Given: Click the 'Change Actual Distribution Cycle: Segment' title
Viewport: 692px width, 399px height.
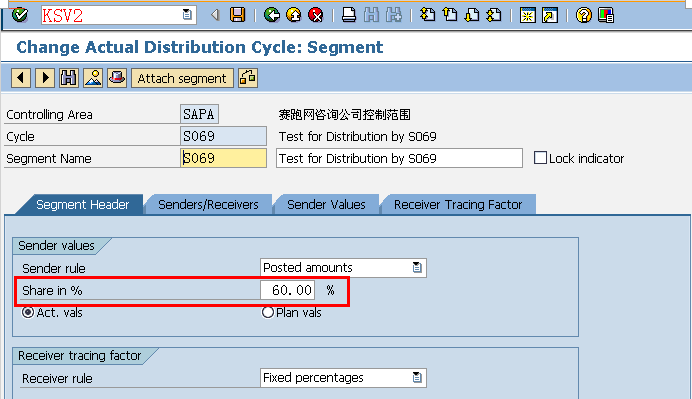Looking at the screenshot, I should pos(199,47).
